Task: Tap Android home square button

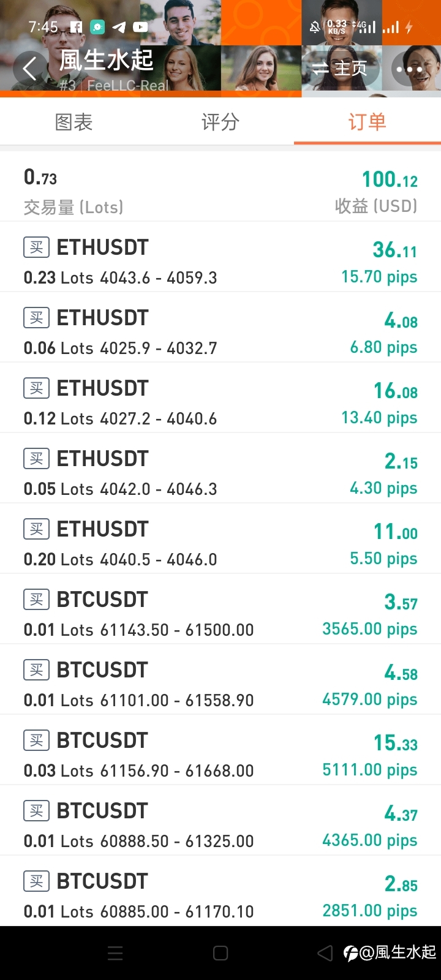Action: click(x=221, y=953)
